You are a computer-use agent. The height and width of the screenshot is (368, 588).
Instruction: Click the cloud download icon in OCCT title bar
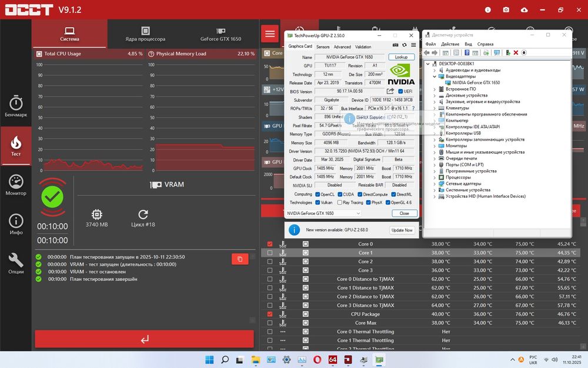524,10
